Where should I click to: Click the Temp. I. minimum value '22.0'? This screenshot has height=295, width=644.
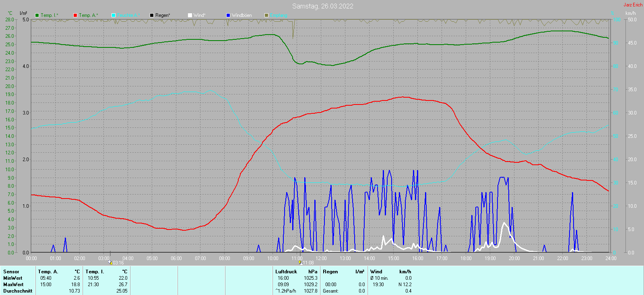[x=123, y=278]
